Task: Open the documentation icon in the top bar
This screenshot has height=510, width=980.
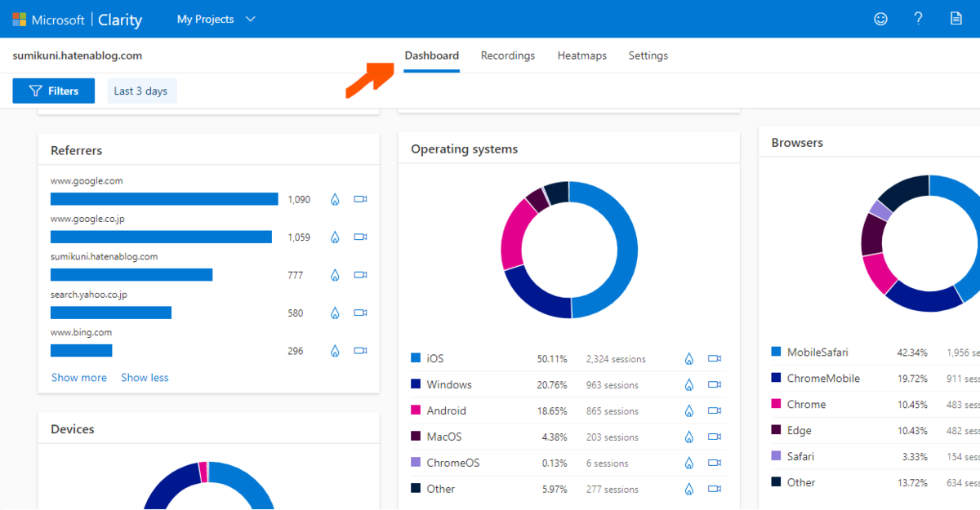Action: [955, 19]
